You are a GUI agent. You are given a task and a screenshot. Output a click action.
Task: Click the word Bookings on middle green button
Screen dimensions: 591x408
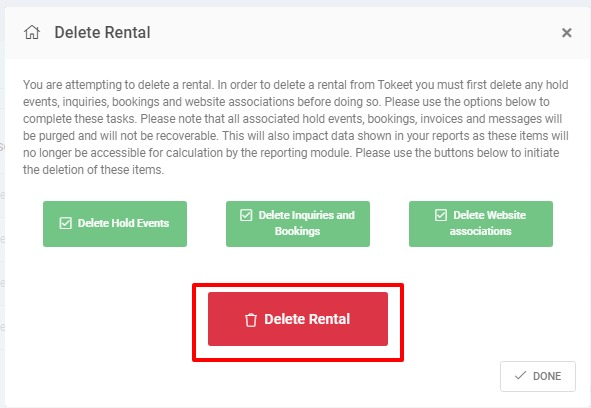[x=297, y=231]
